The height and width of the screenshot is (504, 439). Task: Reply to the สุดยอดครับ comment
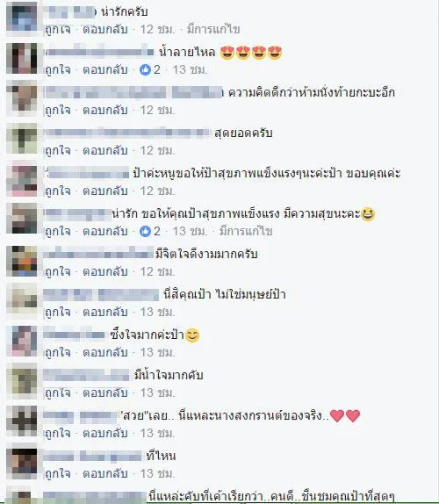pos(105,150)
